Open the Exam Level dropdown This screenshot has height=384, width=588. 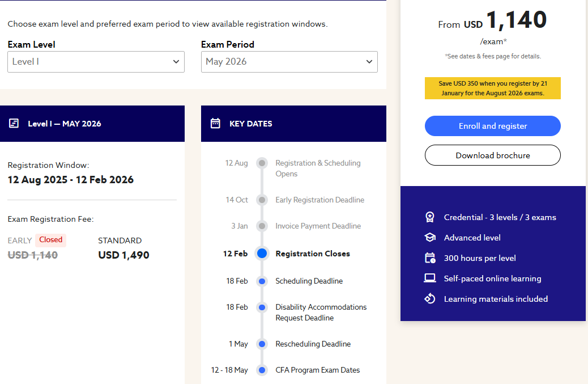pyautogui.click(x=96, y=62)
